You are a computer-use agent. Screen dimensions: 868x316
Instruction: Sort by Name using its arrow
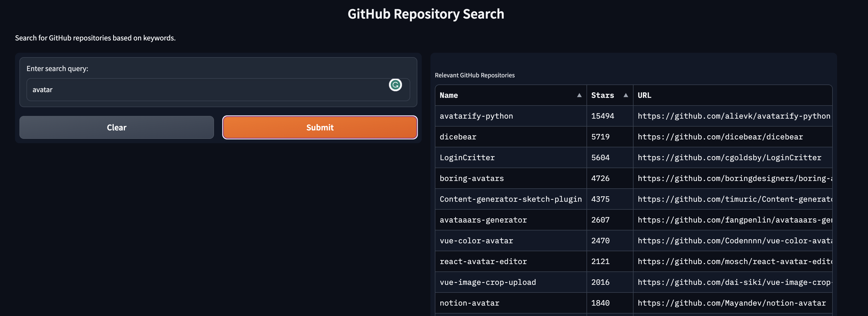coord(579,95)
